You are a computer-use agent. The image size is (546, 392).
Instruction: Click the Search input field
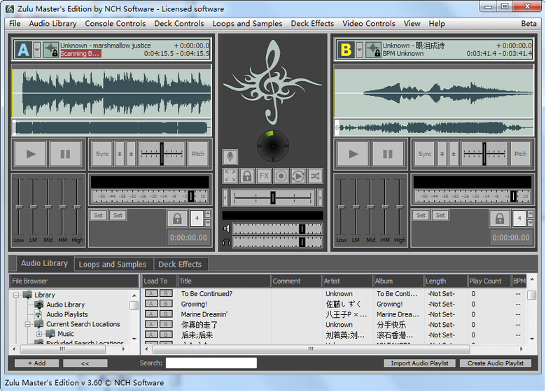pyautogui.click(x=211, y=363)
